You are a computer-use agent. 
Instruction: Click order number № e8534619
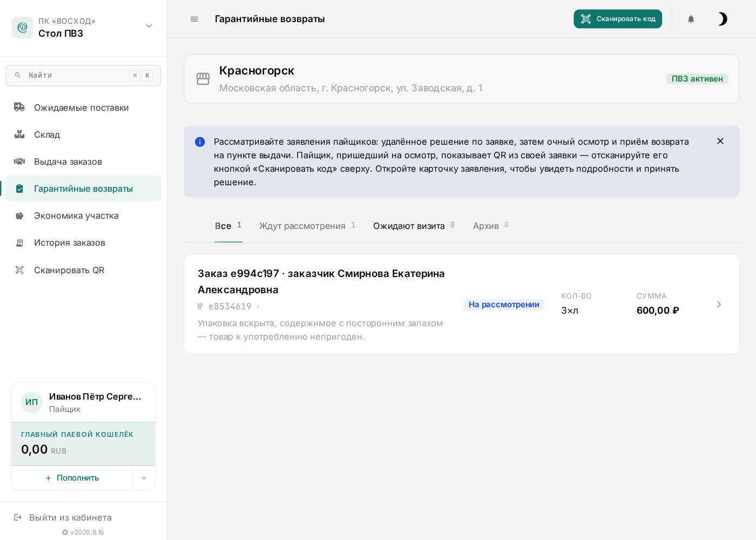coord(225,306)
